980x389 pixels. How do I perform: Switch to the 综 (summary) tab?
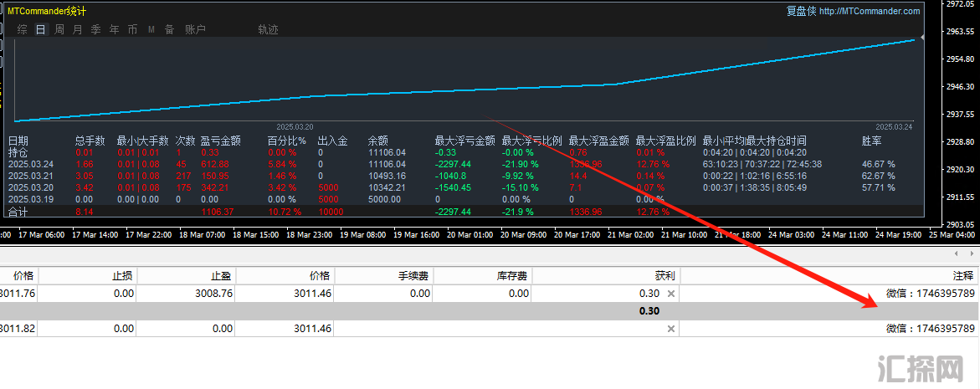[22, 29]
